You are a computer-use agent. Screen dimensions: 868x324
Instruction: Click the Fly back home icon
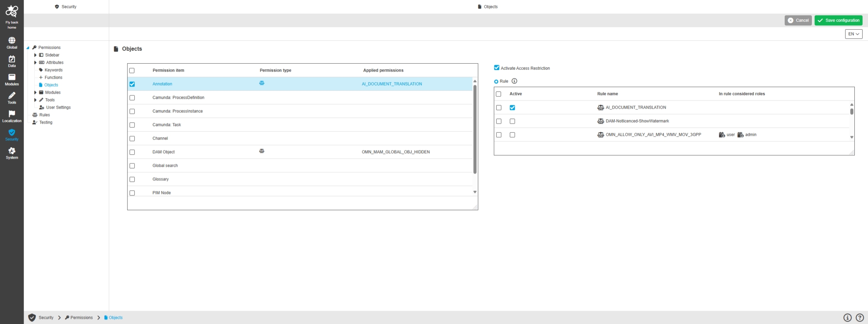(x=12, y=11)
